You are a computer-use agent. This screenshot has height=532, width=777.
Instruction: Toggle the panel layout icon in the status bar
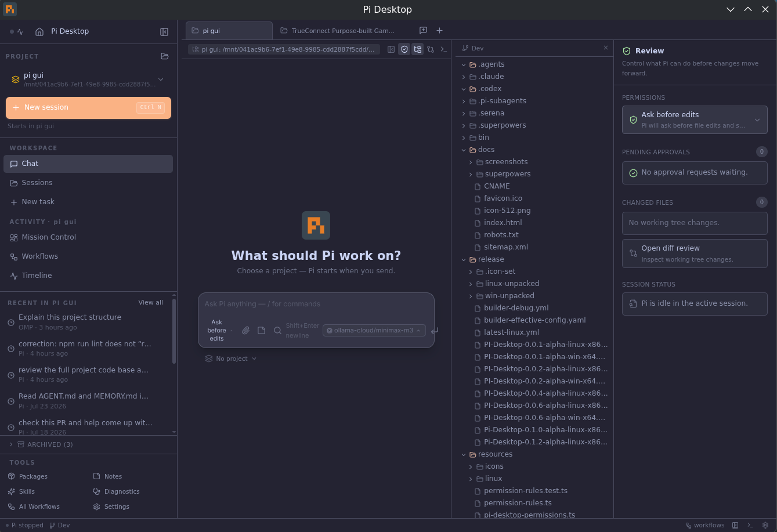(735, 525)
